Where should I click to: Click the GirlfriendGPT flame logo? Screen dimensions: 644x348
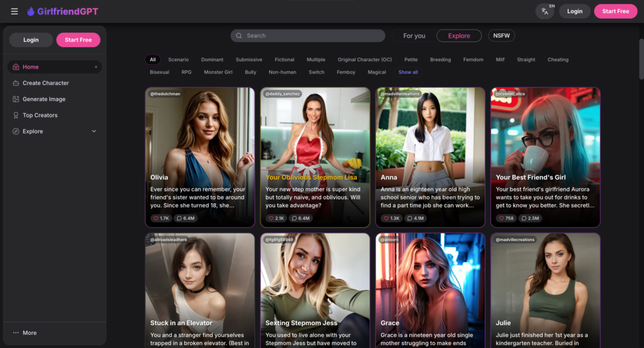[30, 11]
